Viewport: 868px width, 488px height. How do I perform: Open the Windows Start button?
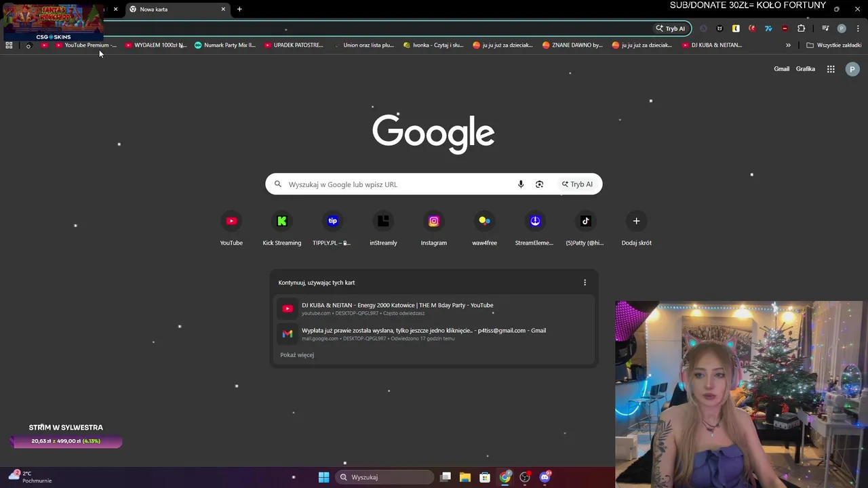point(323,477)
